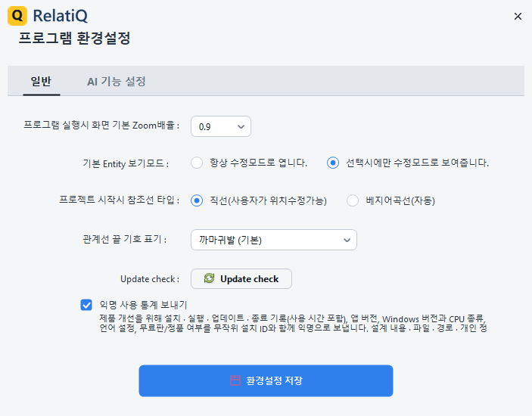Click the 프로그램 환경설정 heading text
532x416 pixels.
pyautogui.click(x=74, y=38)
